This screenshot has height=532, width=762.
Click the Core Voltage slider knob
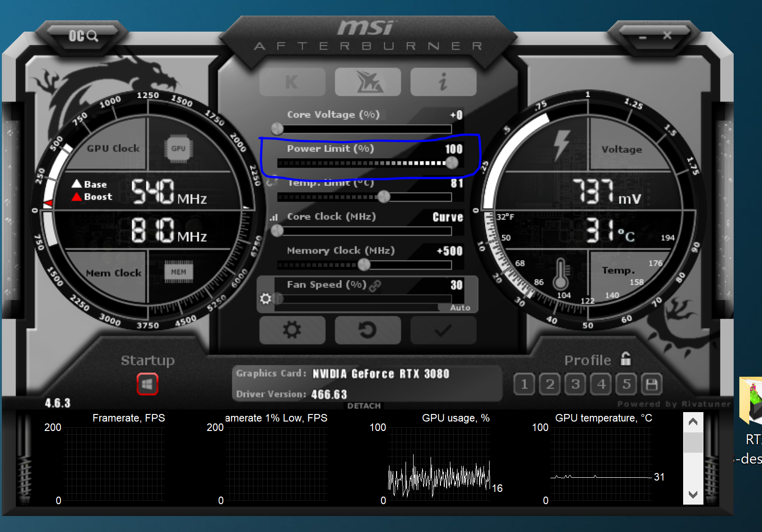coord(278,128)
